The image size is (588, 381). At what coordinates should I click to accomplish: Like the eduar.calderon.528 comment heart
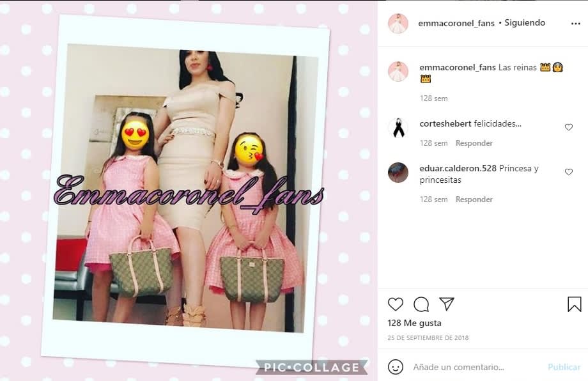(x=568, y=172)
